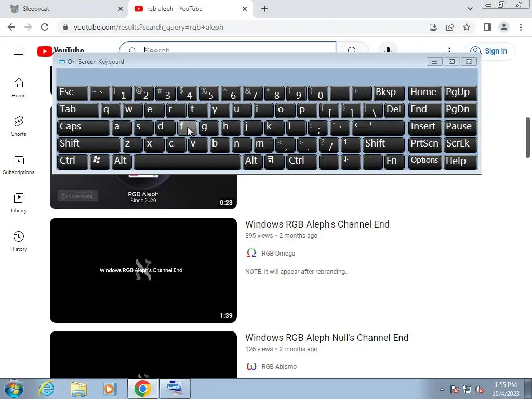Open Windows Media Player from taskbar
The width and height of the screenshot is (532, 399).
click(109, 389)
